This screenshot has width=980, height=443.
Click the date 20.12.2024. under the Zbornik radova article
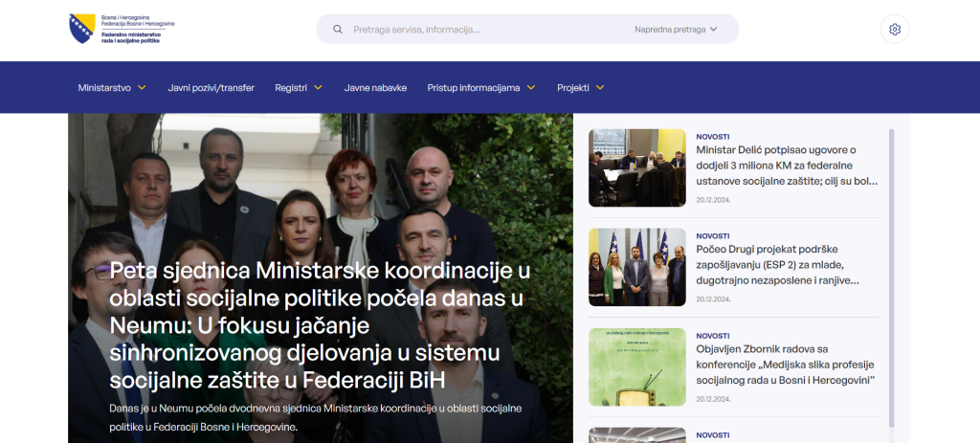coord(713,399)
